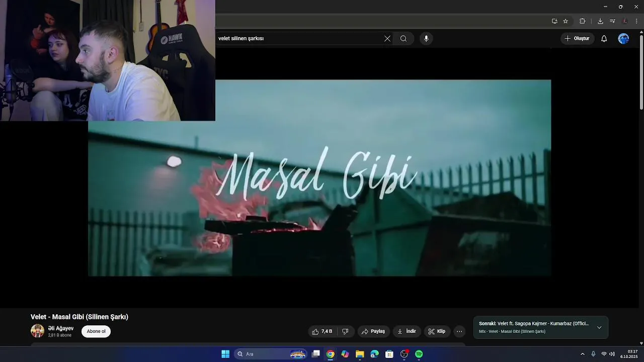
Task: Open the Əli Ağayev channel name link
Action: [x=61, y=328]
